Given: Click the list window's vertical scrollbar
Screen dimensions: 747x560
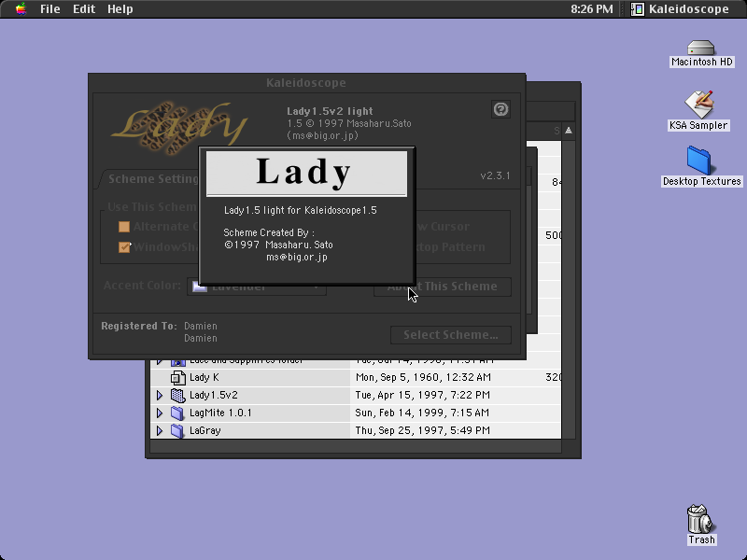Looking at the screenshot, I should 569,289.
